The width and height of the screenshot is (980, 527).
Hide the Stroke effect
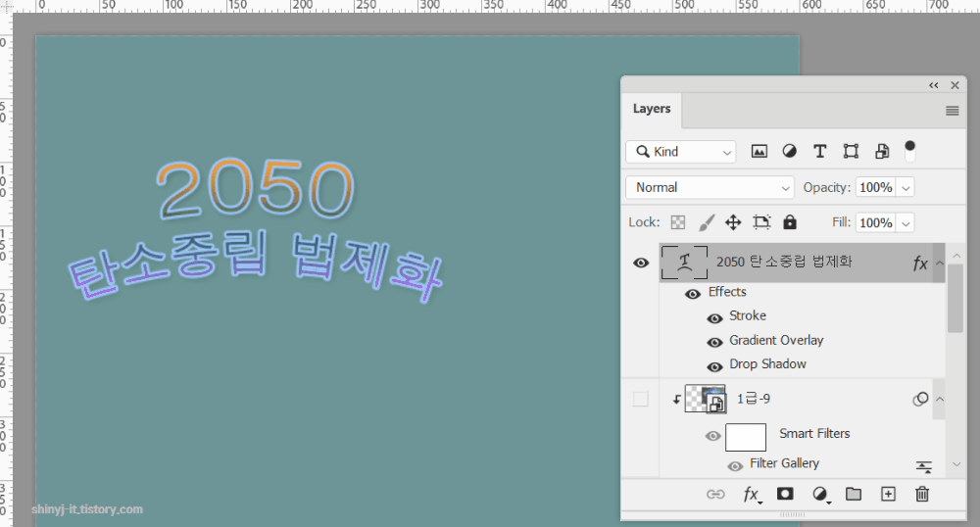coord(714,318)
